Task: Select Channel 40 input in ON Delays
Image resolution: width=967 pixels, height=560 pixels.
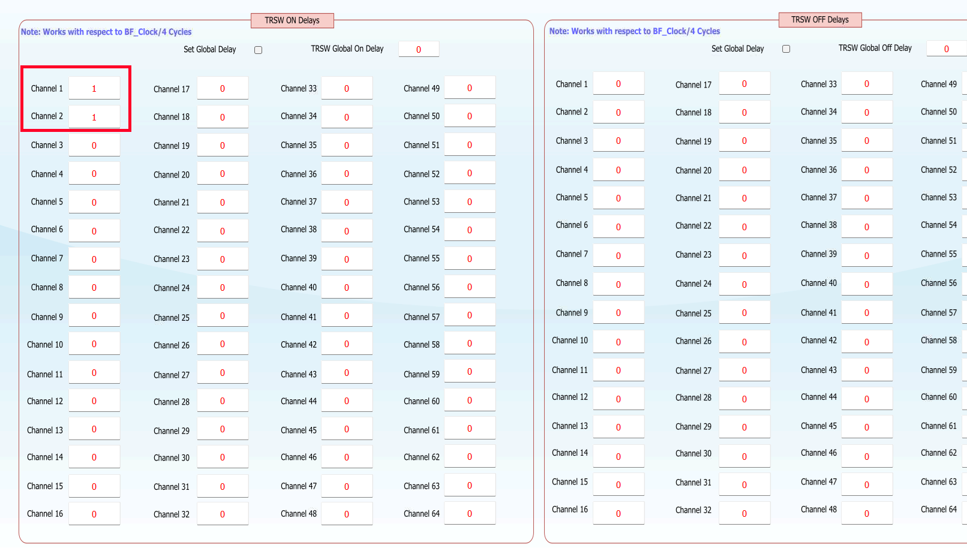Action: pos(347,287)
